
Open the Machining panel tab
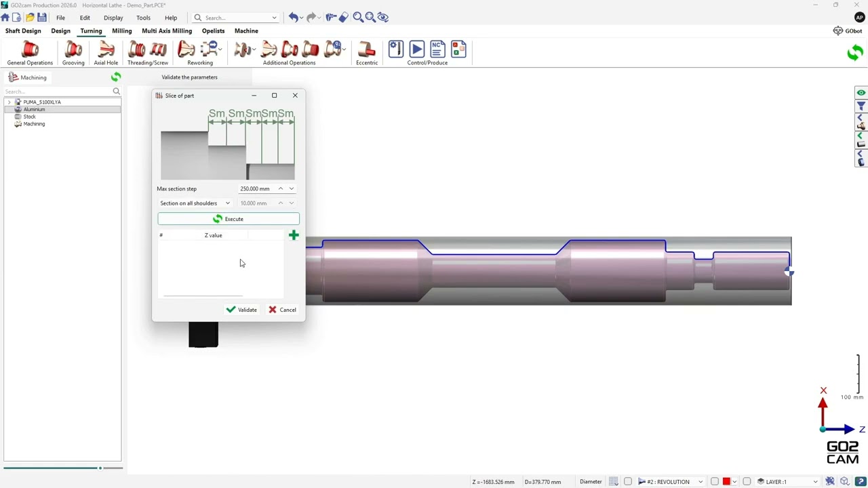(x=27, y=77)
